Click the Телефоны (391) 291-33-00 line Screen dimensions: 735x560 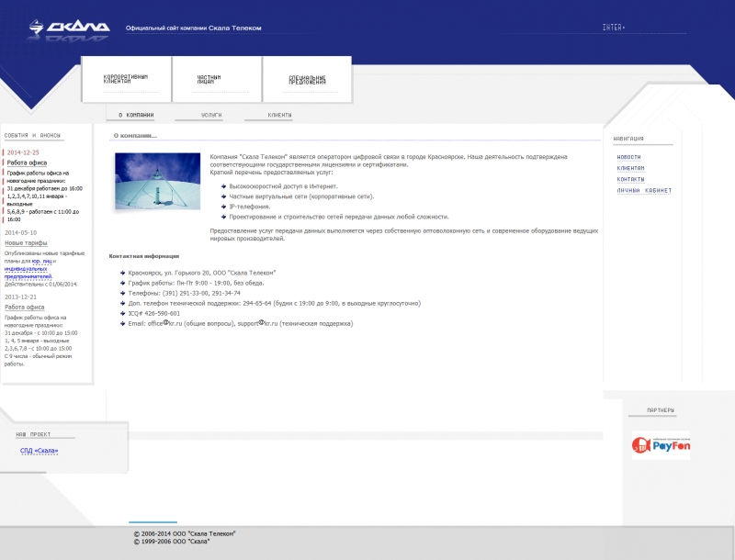(185, 293)
